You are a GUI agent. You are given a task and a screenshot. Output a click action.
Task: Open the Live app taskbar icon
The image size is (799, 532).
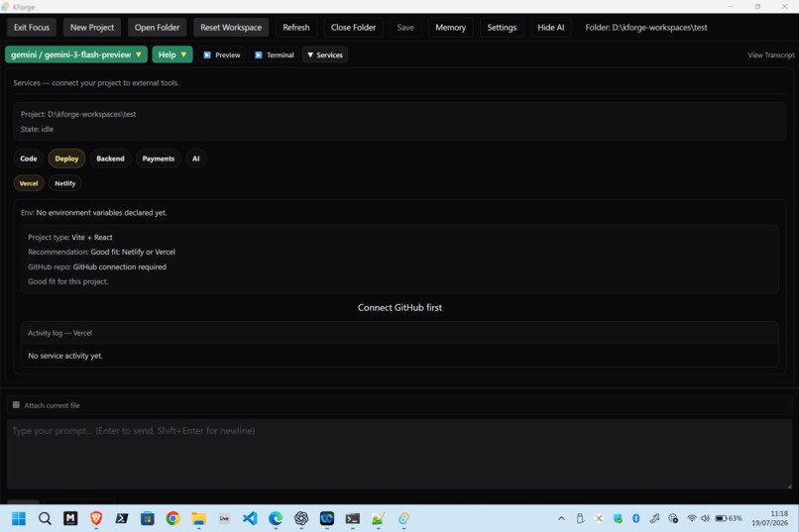[224, 518]
